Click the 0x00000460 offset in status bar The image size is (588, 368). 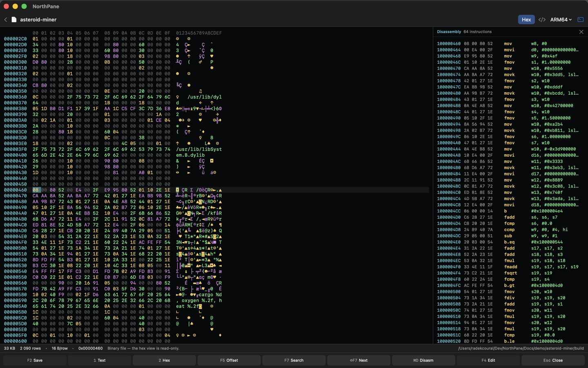[x=90, y=348]
